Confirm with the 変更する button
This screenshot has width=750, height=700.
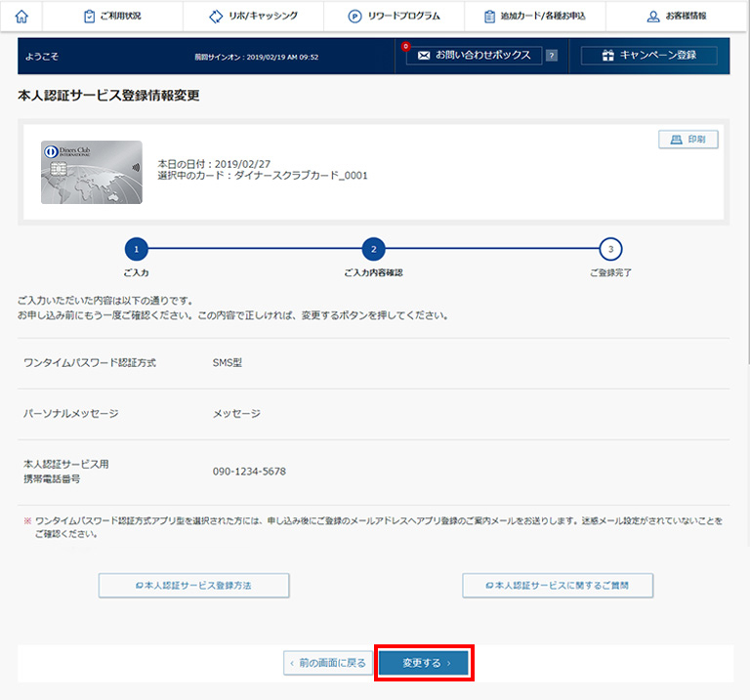pyautogui.click(x=425, y=663)
